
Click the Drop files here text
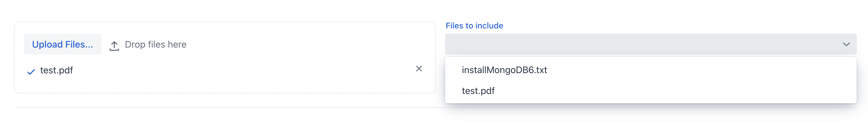155,44
